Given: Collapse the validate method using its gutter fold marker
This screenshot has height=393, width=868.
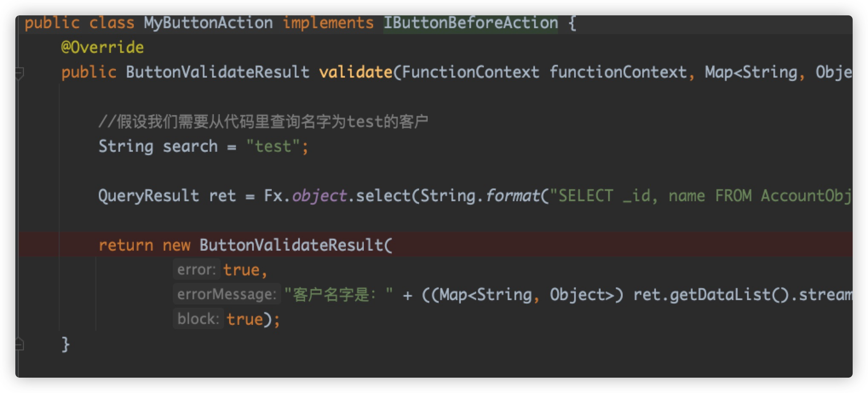Looking at the screenshot, I should click(20, 73).
